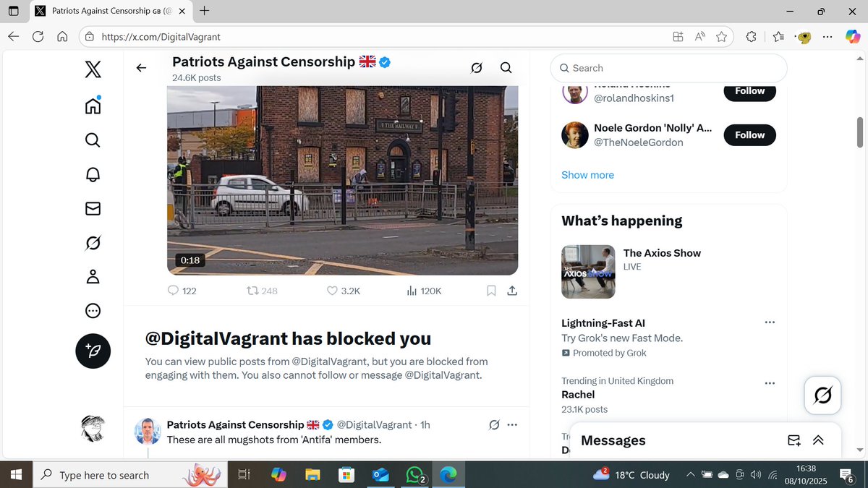Open Explore search in X sidebar
The image size is (868, 488).
pyautogui.click(x=93, y=140)
